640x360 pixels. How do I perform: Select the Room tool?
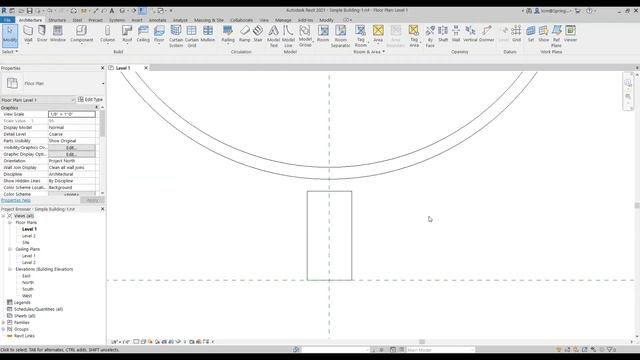click(323, 33)
